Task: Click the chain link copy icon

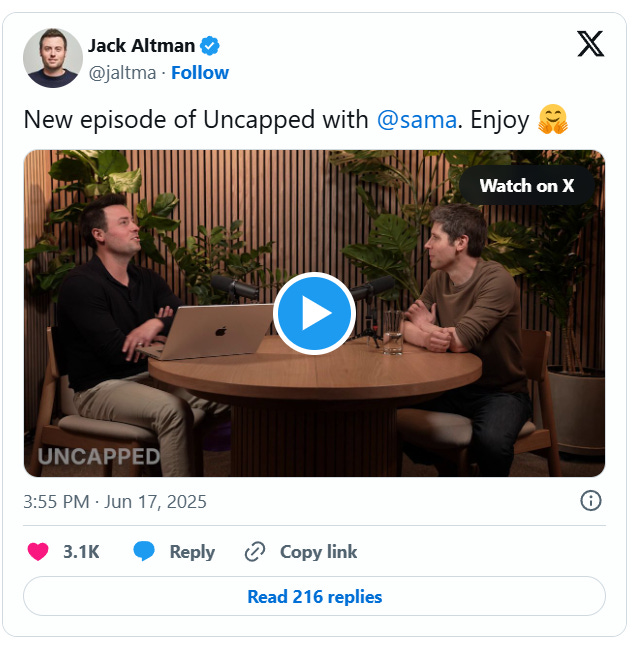Action: (255, 551)
